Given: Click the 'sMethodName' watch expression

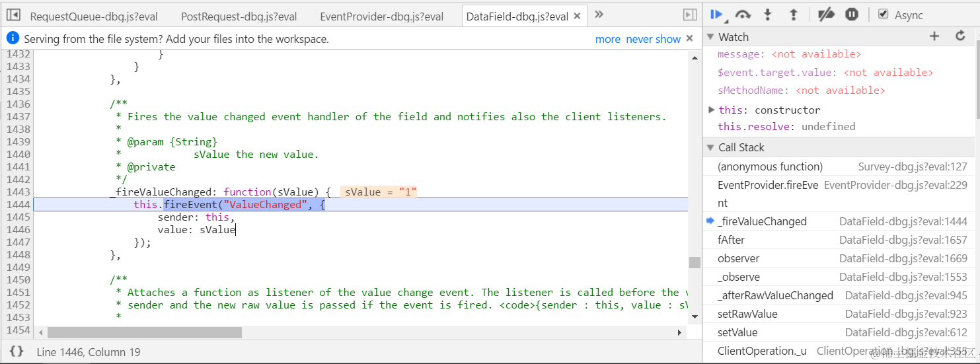Looking at the screenshot, I should [801, 90].
